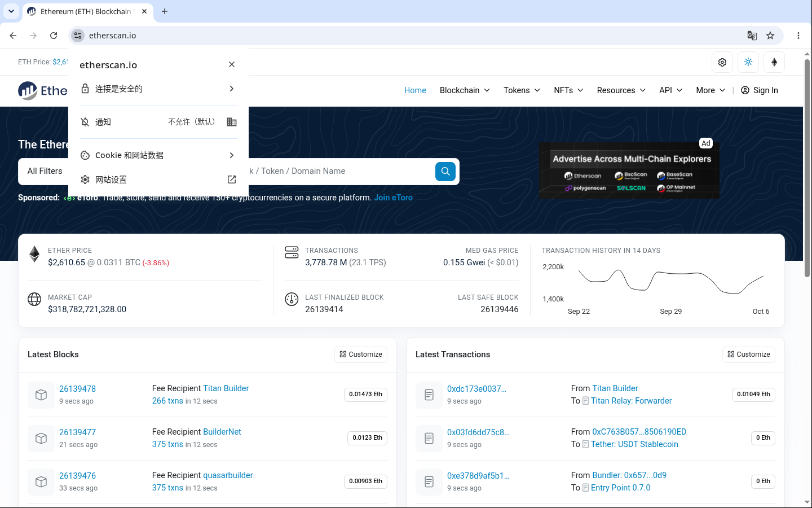Click the block cube icon for 26139477
This screenshot has height=508, width=812.
41,438
